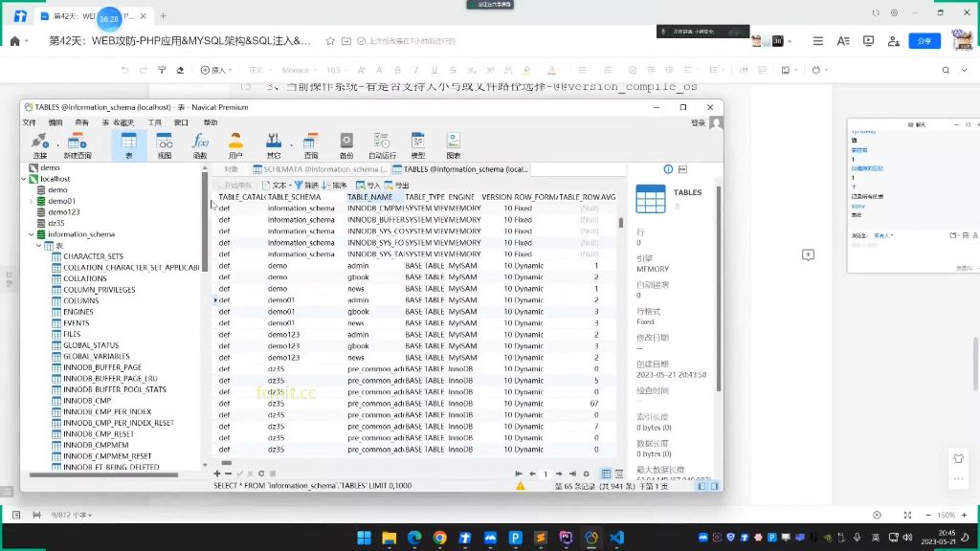Open the View (查看) menu in Navicat
Screen dimensions: 980x551
coord(82,122)
